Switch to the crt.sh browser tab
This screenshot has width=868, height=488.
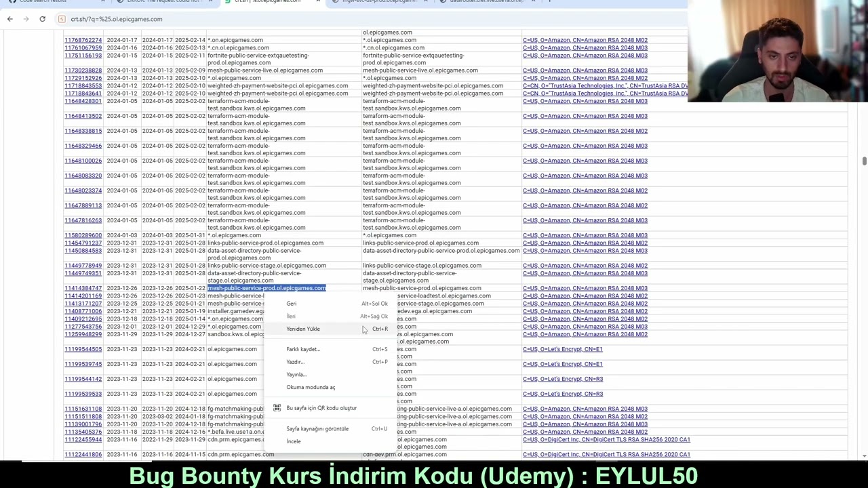(x=268, y=1)
